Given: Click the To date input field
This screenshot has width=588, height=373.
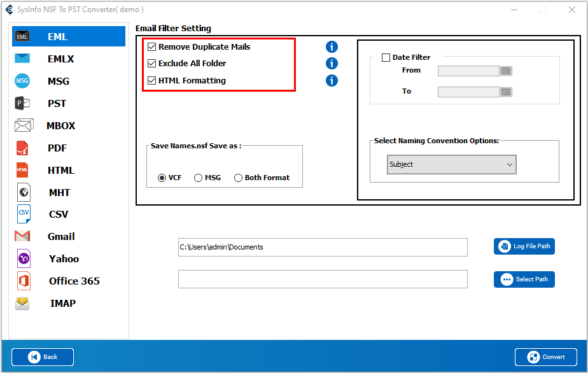Looking at the screenshot, I should pyautogui.click(x=468, y=92).
